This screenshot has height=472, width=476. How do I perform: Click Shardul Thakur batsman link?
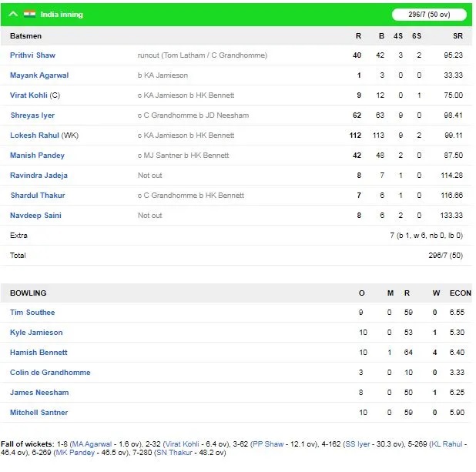[38, 196]
